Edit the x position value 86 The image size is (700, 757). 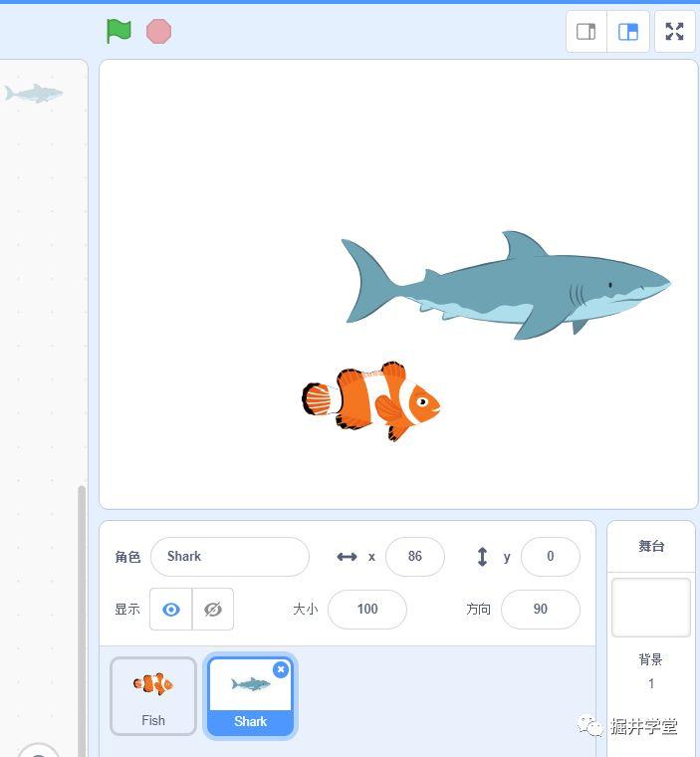[414, 557]
